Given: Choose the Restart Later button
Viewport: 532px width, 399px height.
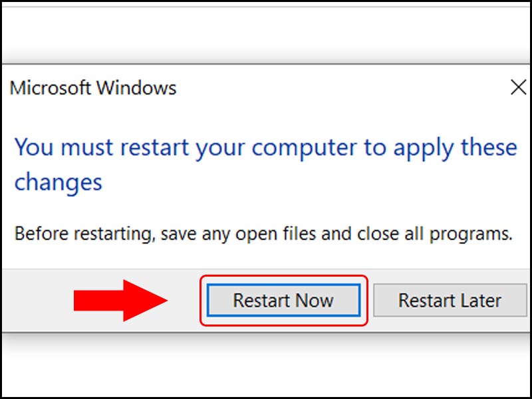Looking at the screenshot, I should [x=450, y=301].
